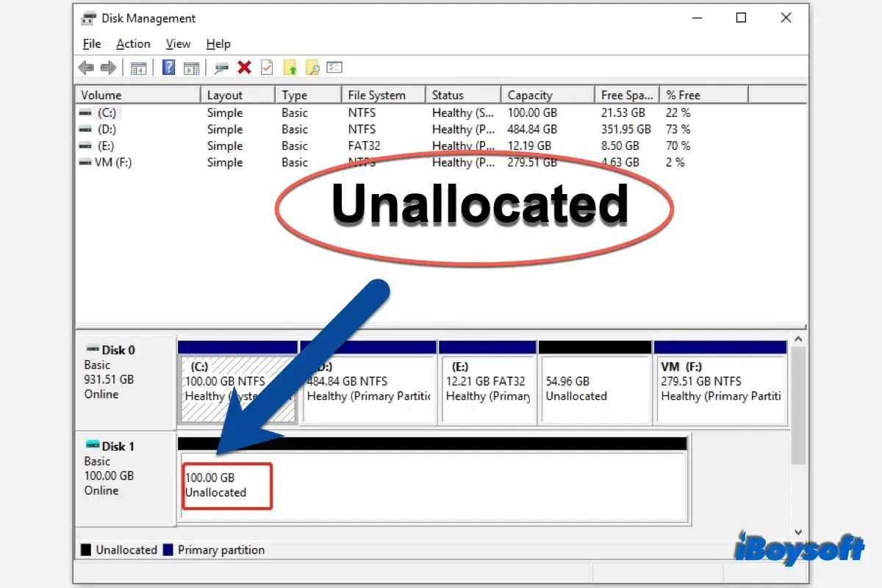The image size is (882, 588).
Task: Click the % Free column header
Action: coord(682,94)
